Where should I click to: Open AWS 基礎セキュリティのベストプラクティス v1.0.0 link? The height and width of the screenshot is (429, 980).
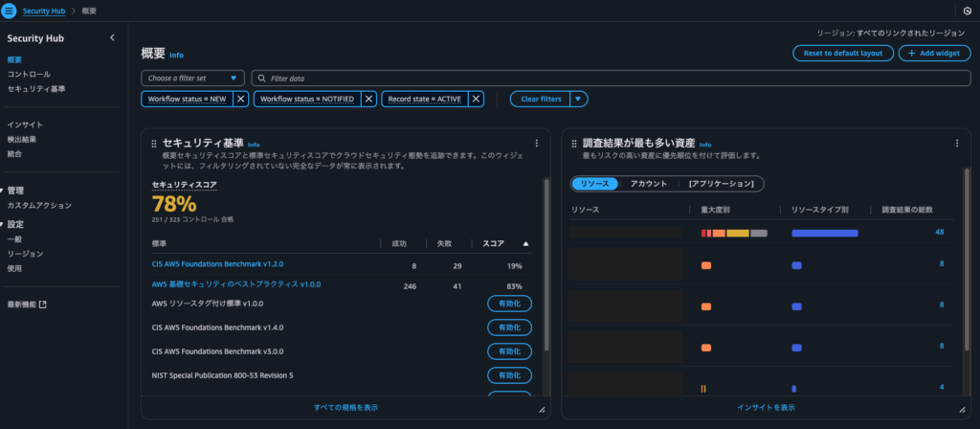pos(236,283)
